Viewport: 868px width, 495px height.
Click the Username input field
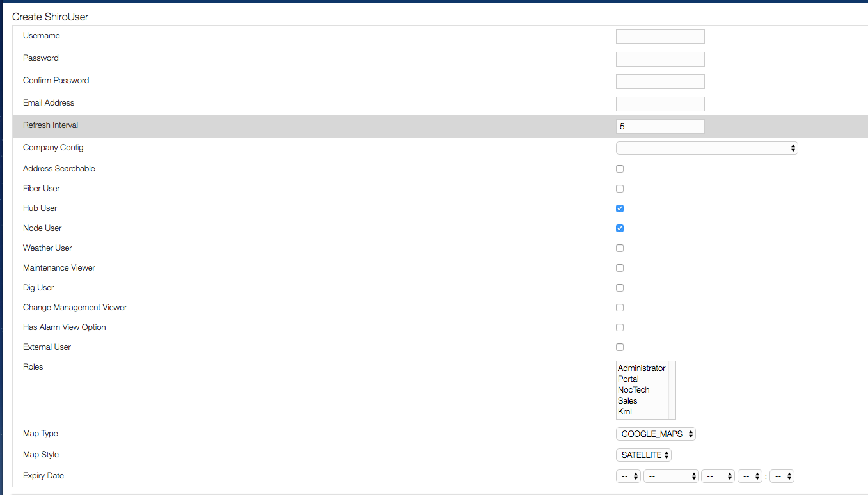tap(659, 37)
